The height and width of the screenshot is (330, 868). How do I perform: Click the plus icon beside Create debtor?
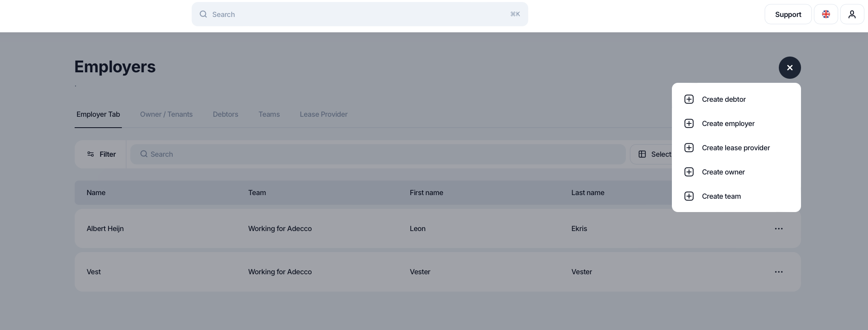(x=689, y=99)
